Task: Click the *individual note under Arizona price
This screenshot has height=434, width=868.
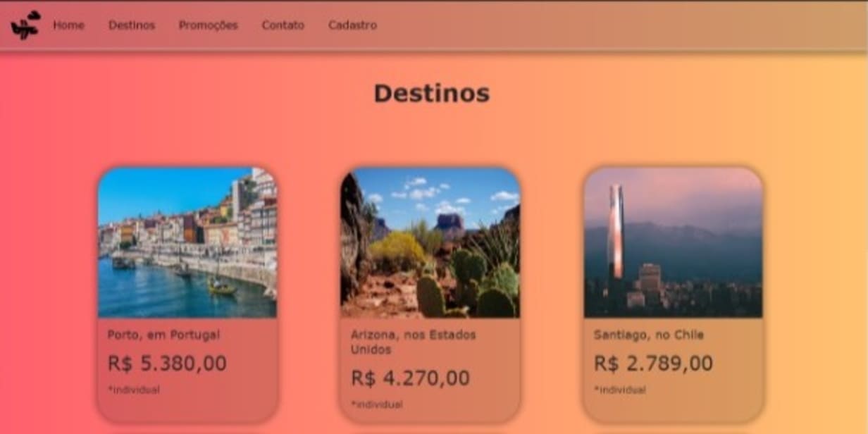Action: [x=377, y=404]
